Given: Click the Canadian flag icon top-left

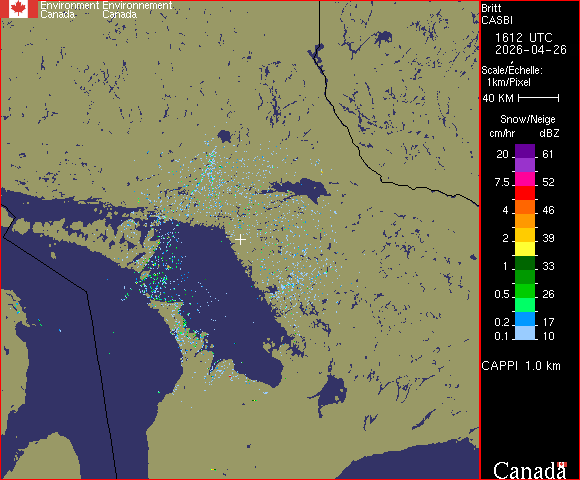Looking at the screenshot, I should tap(19, 9).
